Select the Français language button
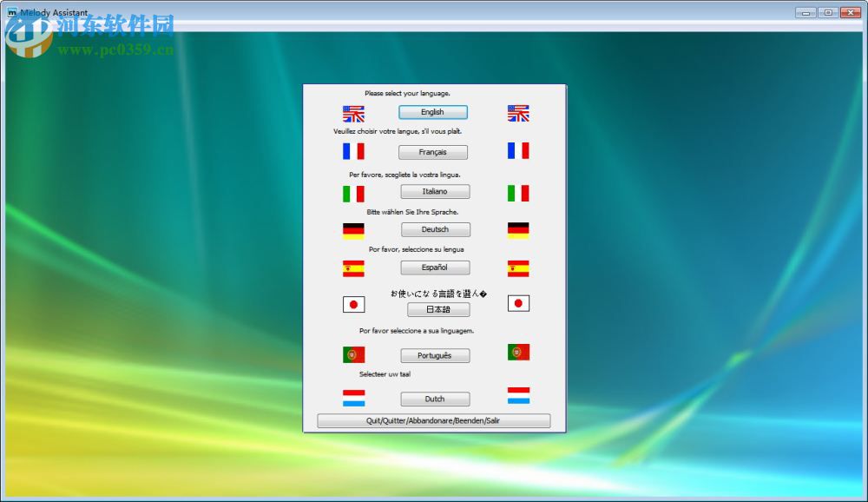Image resolution: width=868 pixels, height=502 pixels. 433,152
